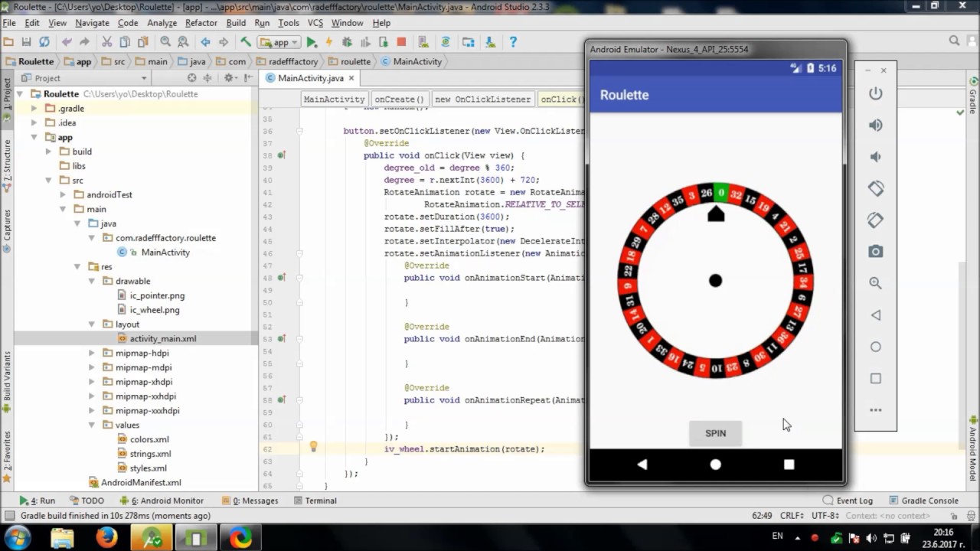Click the Android back navigation triangle
This screenshot has width=980, height=551.
(x=642, y=465)
